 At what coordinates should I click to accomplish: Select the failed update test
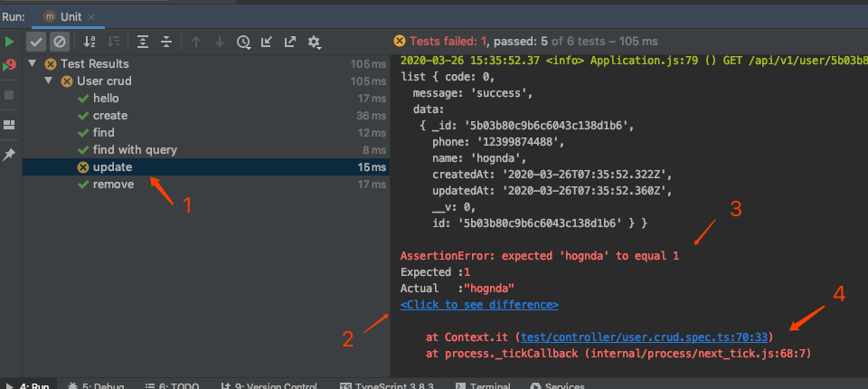click(x=112, y=167)
